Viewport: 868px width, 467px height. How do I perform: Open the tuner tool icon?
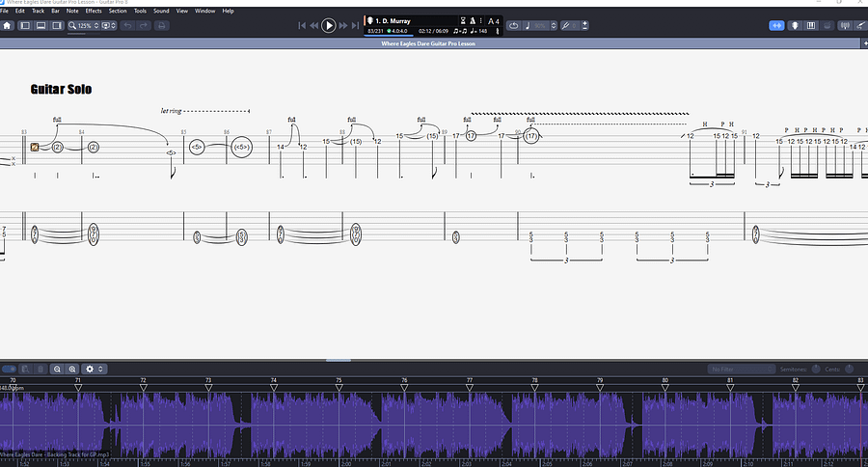pos(845,25)
